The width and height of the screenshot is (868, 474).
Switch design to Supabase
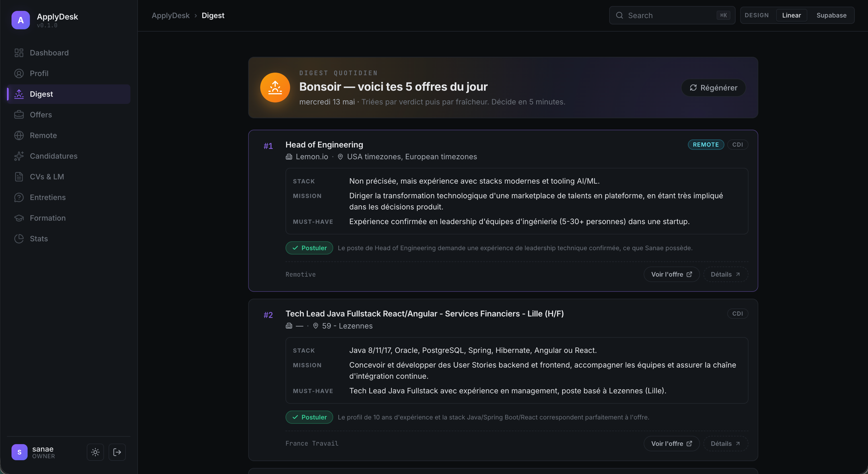tap(831, 15)
